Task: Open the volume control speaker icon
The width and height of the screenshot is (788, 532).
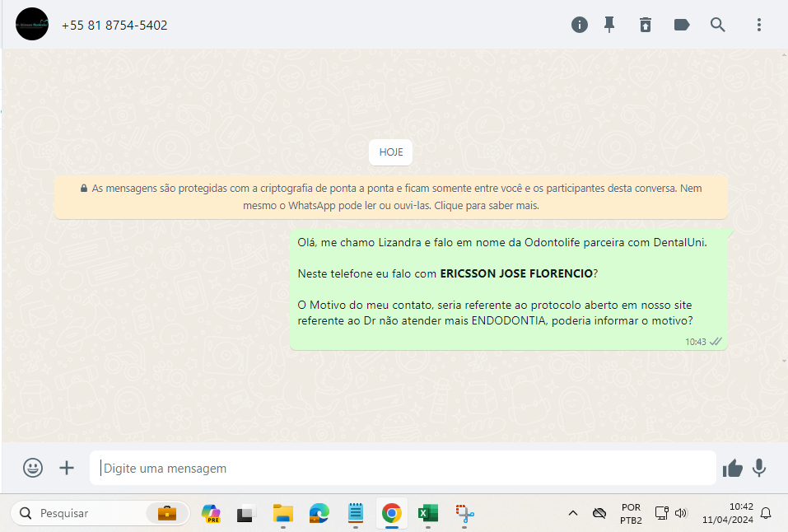Action: point(681,513)
